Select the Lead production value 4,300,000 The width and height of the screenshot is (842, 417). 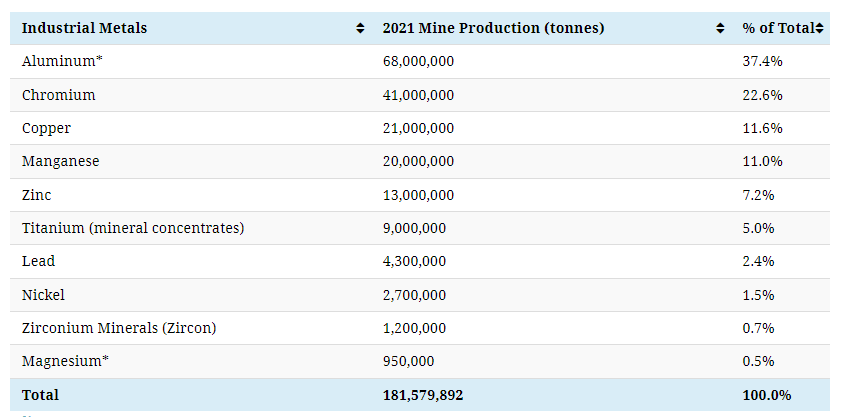point(414,261)
